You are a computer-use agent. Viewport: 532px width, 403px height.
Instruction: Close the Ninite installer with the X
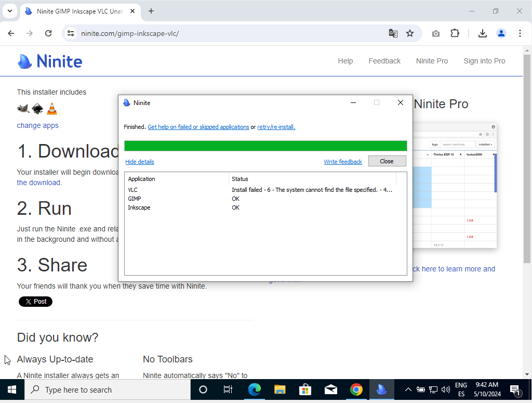tap(401, 102)
